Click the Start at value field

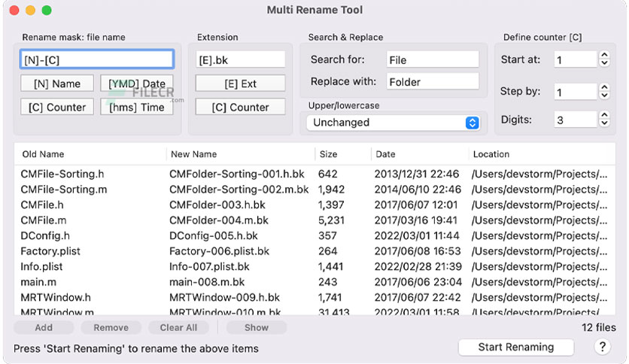tap(575, 60)
